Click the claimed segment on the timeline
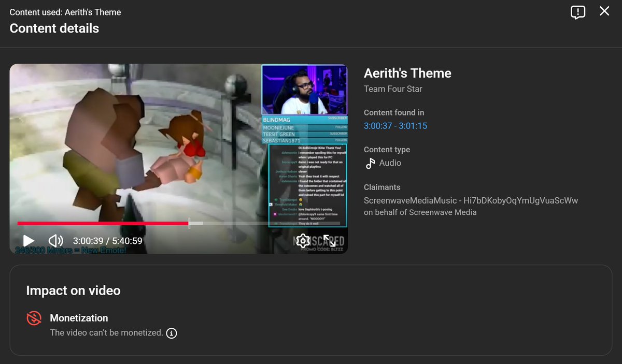 pyautogui.click(x=196, y=223)
